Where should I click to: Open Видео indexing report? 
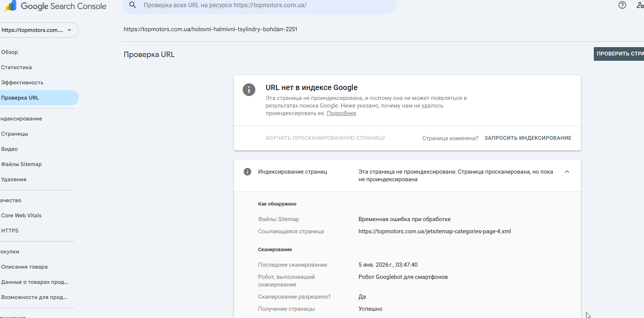coord(10,149)
